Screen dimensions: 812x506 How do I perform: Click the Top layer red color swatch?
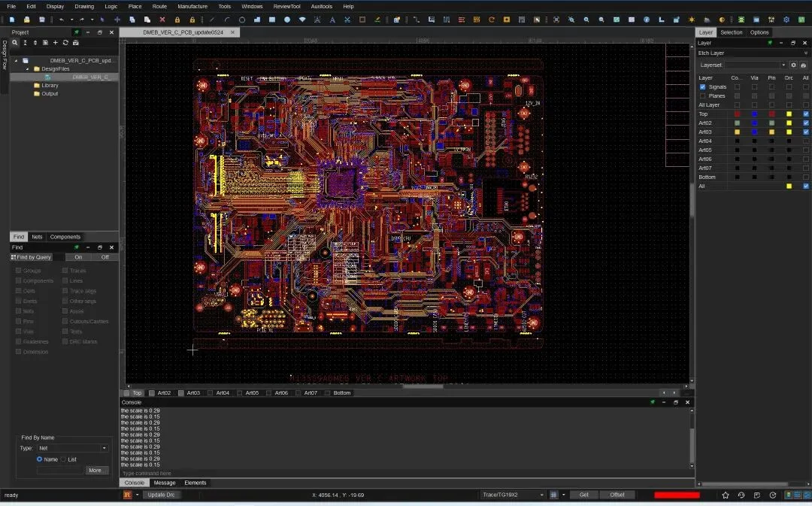coord(737,114)
